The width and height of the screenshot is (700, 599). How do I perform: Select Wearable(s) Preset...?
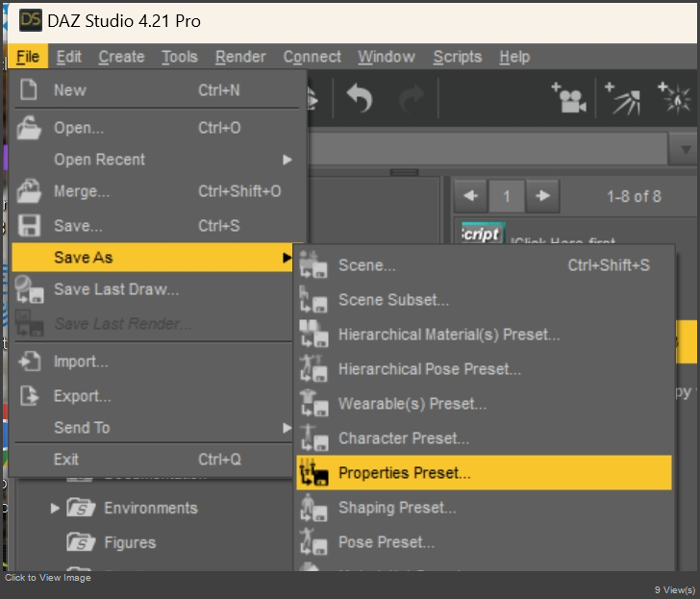pos(484,404)
